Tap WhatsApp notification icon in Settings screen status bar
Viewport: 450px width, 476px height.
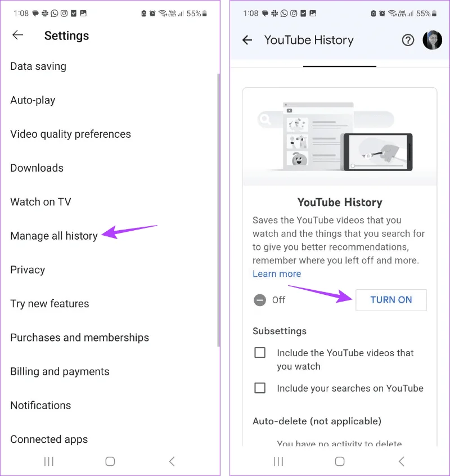coord(55,14)
